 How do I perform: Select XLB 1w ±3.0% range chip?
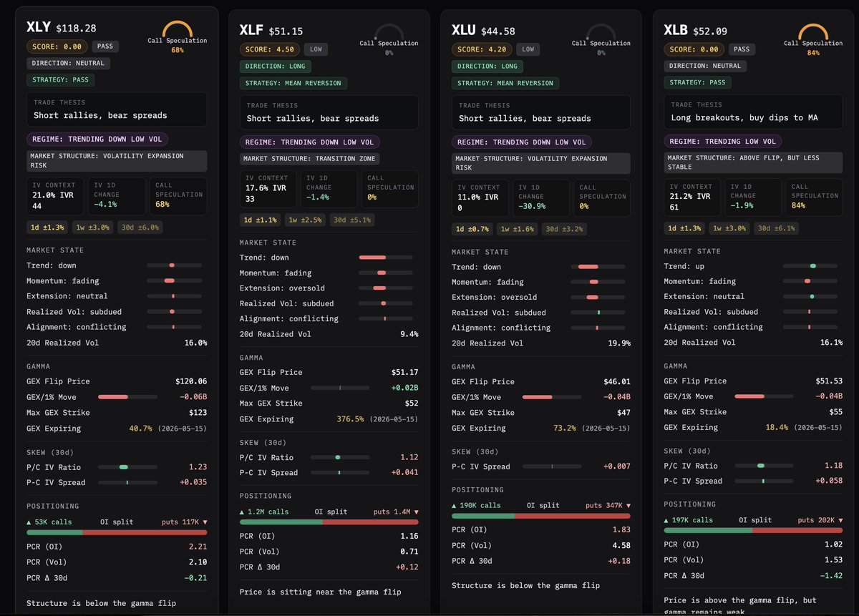729,228
